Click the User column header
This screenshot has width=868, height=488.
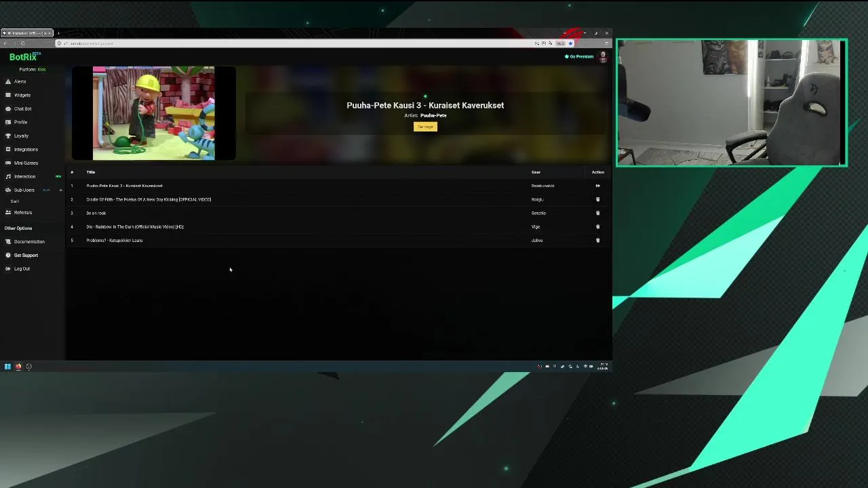coord(536,172)
